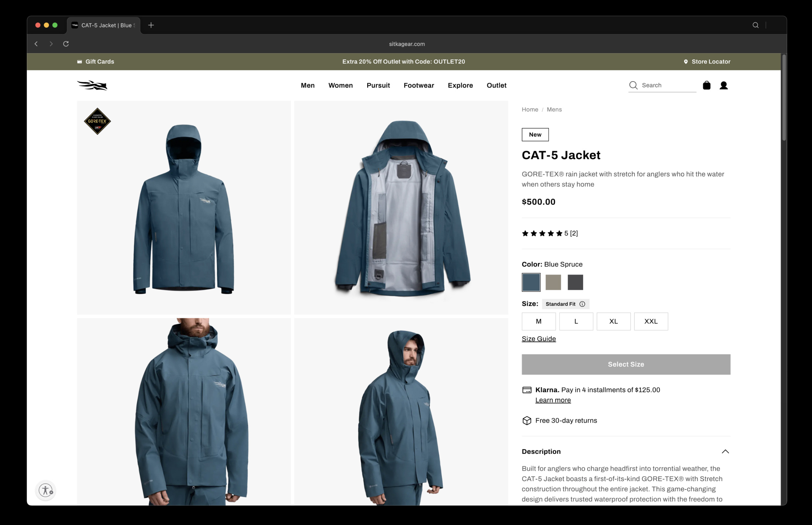Select size XXL

651,321
